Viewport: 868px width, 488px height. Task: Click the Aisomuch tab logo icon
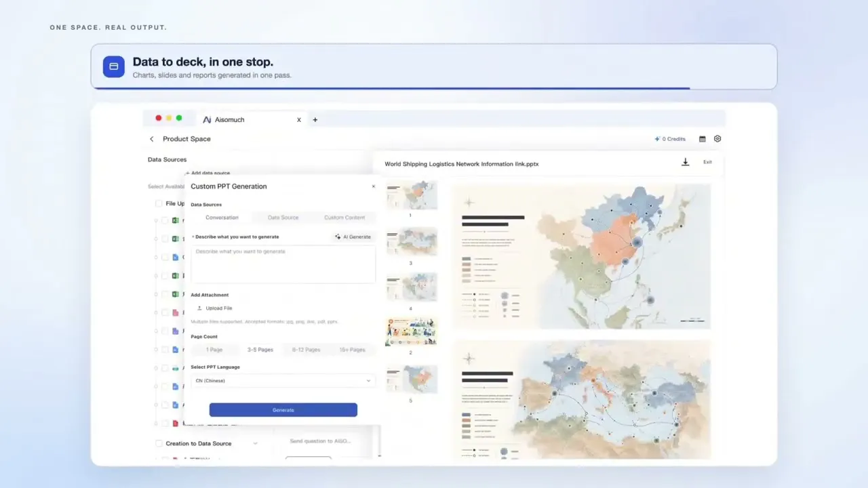(208, 120)
